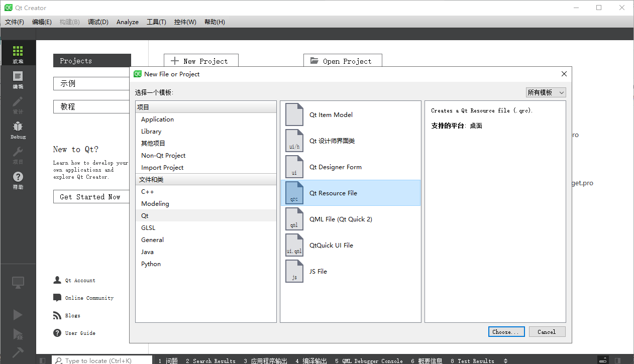Click the User Guide help icon
The image size is (634, 364).
tap(57, 333)
